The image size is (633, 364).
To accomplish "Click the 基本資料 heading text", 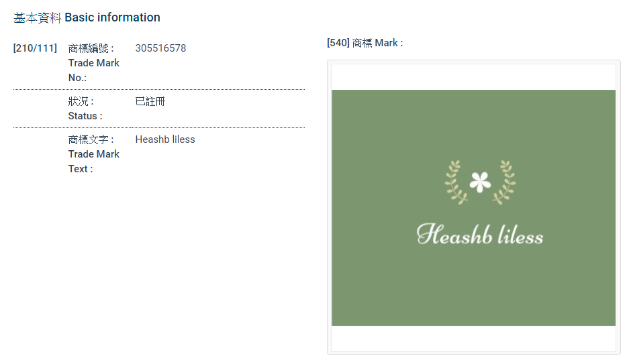I will pyautogui.click(x=38, y=17).
